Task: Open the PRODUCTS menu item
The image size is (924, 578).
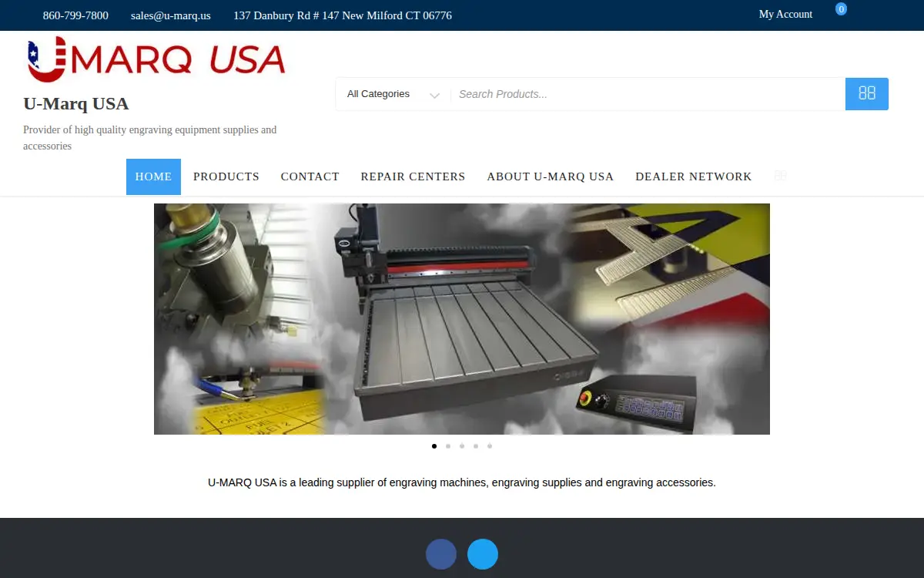Action: tap(226, 176)
